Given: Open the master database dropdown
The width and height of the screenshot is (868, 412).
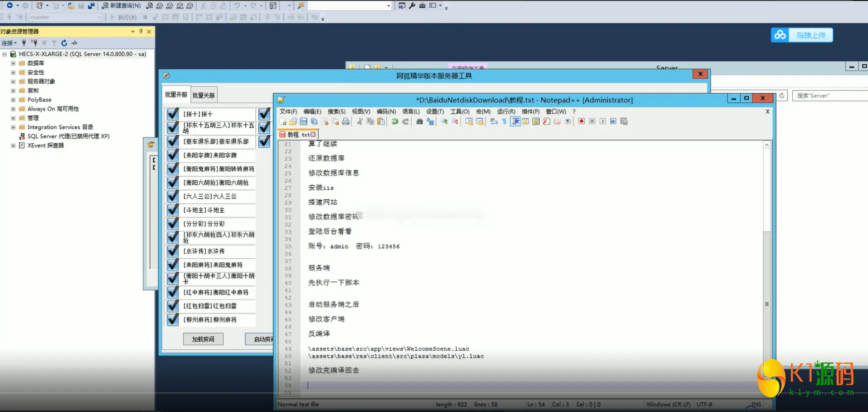Looking at the screenshot, I should (99, 17).
